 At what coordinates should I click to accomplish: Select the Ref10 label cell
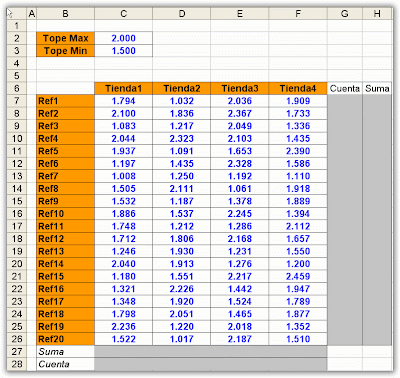coord(65,214)
